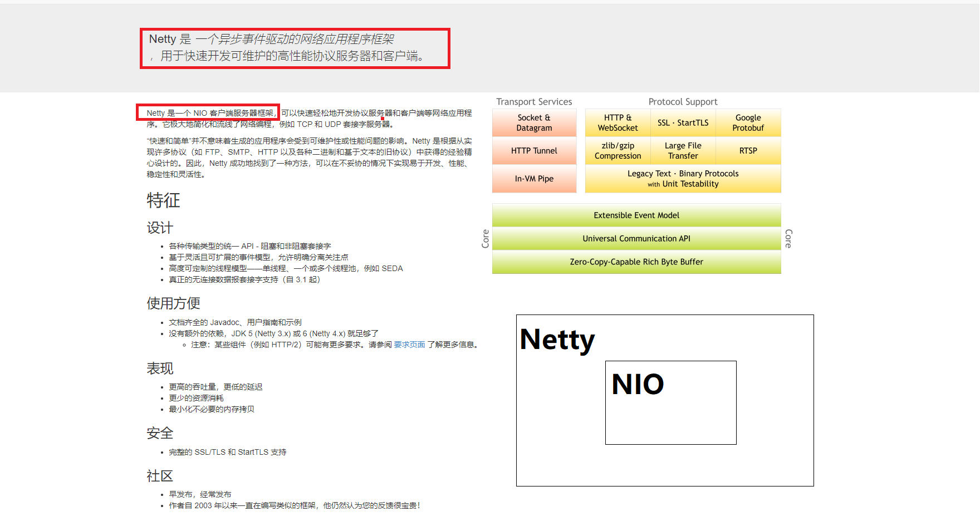Viewport: 980px width, 521px height.
Task: Click the bullet 早发布，经常发布
Action: pos(200,494)
